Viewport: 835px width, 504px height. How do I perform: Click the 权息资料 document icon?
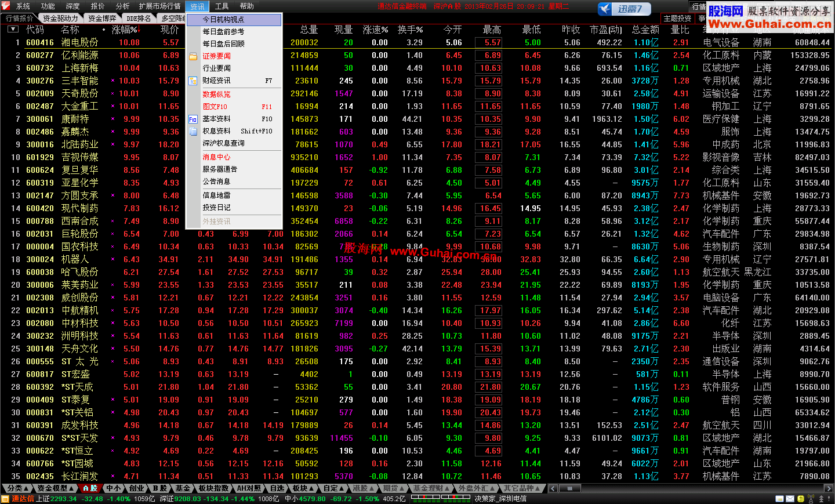pos(193,132)
